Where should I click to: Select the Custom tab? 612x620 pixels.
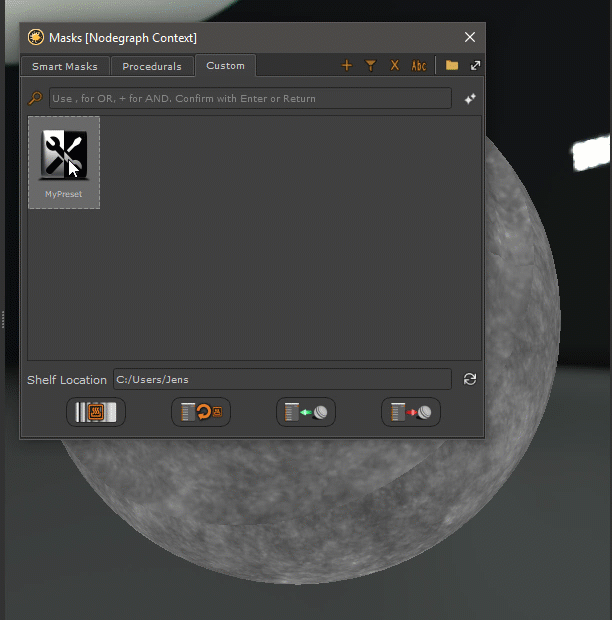pos(225,66)
